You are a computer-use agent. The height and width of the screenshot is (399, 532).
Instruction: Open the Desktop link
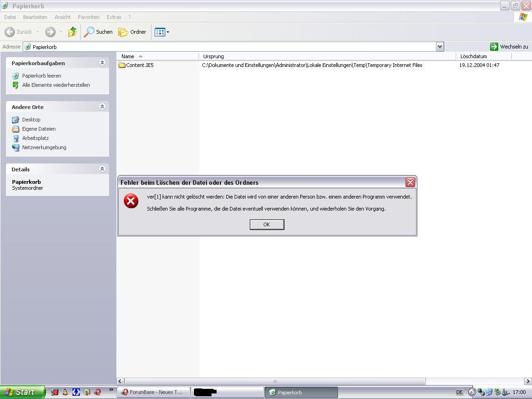[31, 120]
